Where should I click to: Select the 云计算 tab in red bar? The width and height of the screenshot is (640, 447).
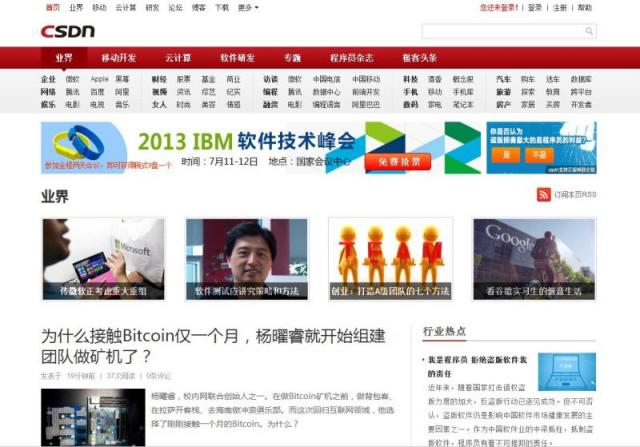pos(178,58)
